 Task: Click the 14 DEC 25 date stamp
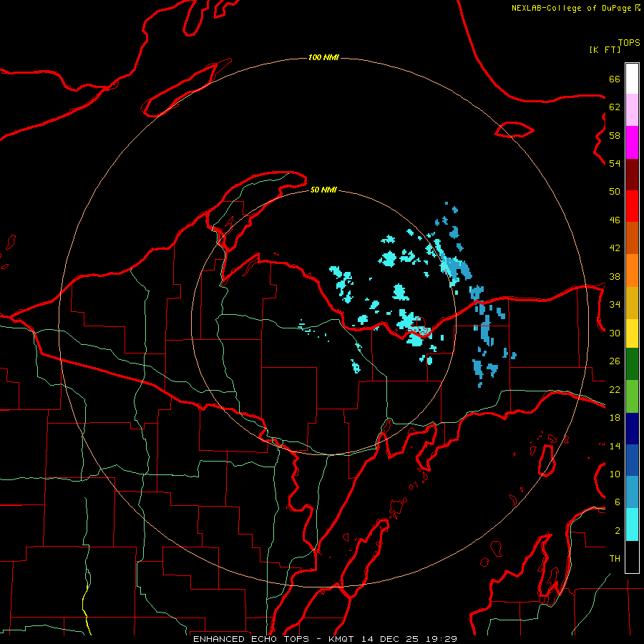[x=390, y=639]
